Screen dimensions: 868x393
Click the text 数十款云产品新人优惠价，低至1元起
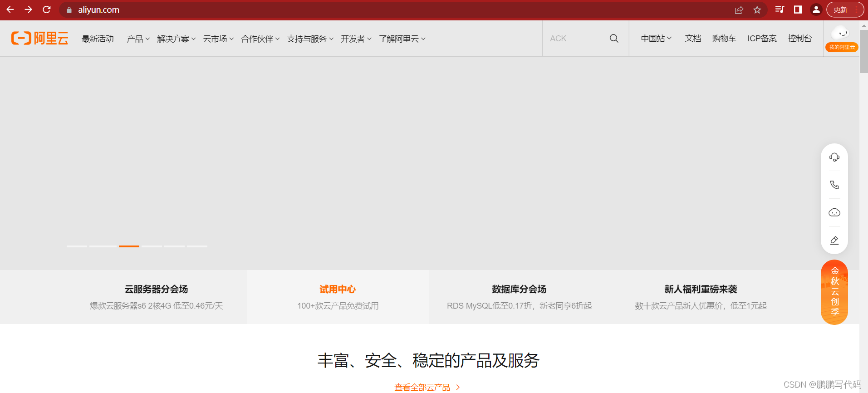[x=701, y=306]
